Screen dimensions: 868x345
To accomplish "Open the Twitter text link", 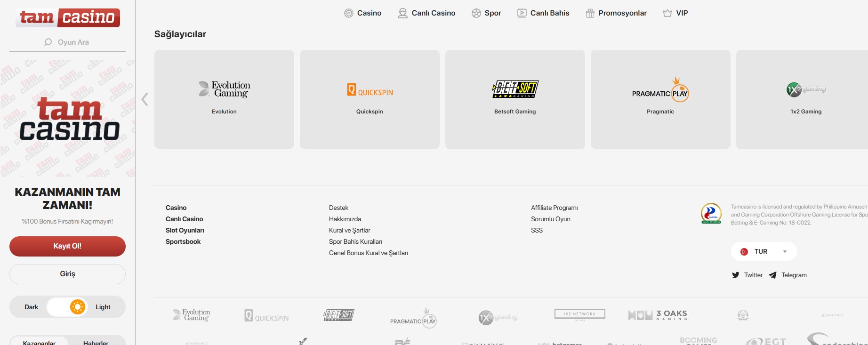I will pyautogui.click(x=753, y=275).
